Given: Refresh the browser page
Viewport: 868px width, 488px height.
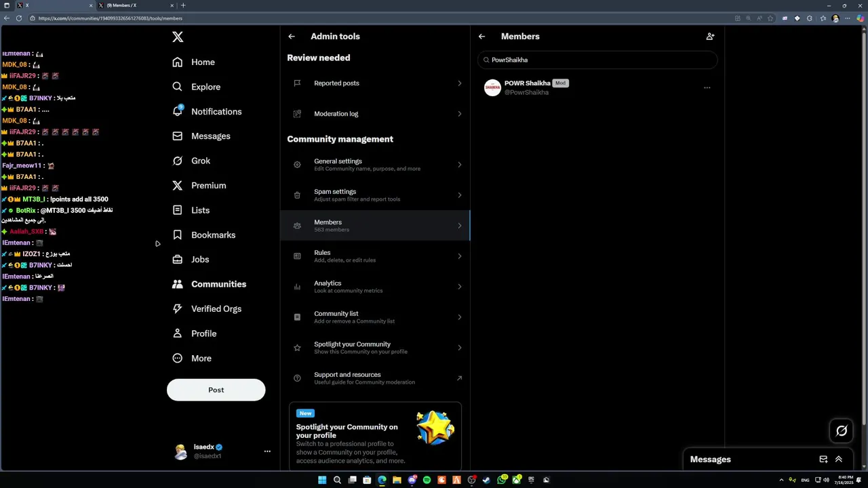Looking at the screenshot, I should coord(19,18).
